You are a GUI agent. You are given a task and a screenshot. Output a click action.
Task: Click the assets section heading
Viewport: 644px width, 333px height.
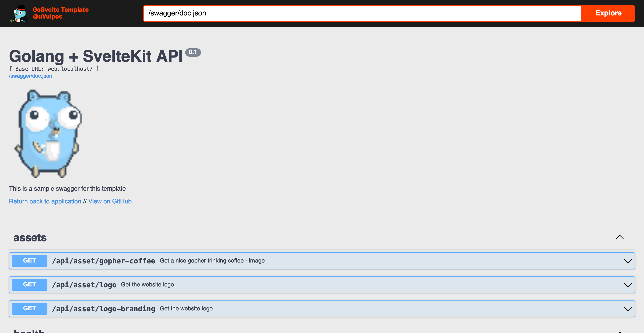coord(30,237)
